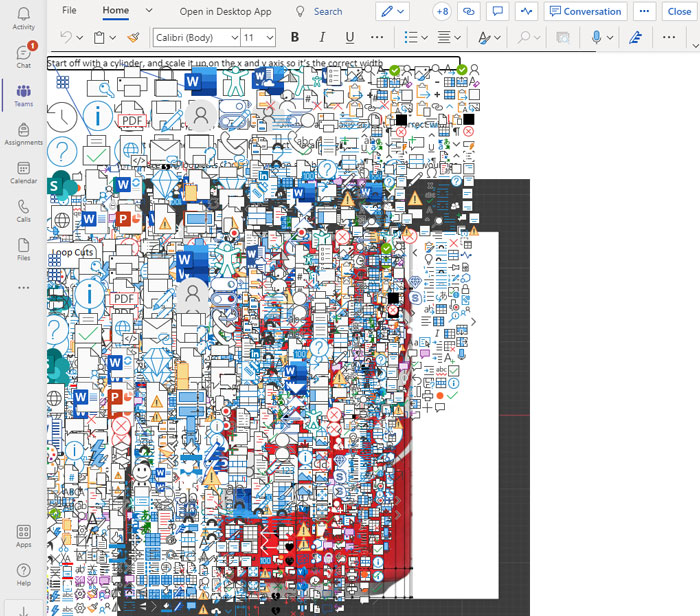Toggle Underline formatting
Image resolution: width=700 pixels, height=616 pixels.
(349, 38)
